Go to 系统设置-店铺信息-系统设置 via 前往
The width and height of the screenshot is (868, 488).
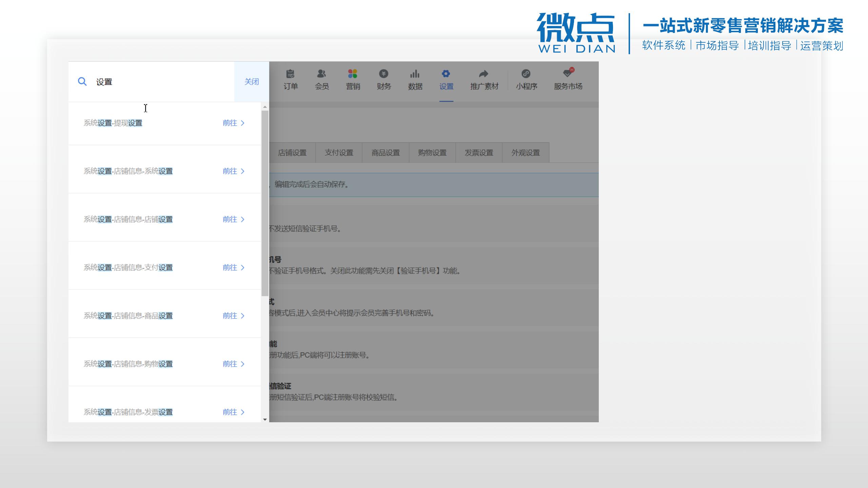click(234, 171)
